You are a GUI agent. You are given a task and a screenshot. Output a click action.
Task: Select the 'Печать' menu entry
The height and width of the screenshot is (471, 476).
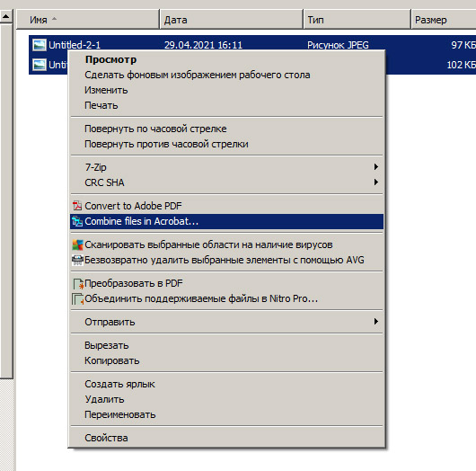226,105
